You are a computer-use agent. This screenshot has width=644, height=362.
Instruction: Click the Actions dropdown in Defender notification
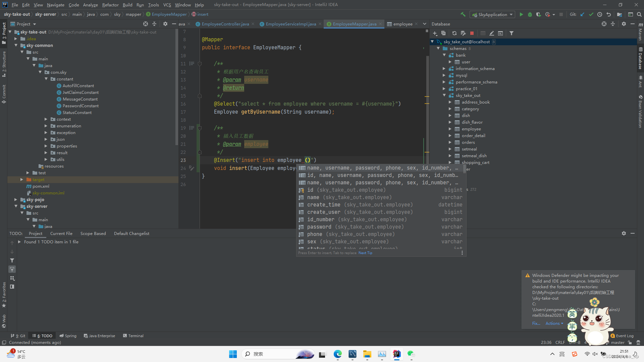click(x=553, y=323)
